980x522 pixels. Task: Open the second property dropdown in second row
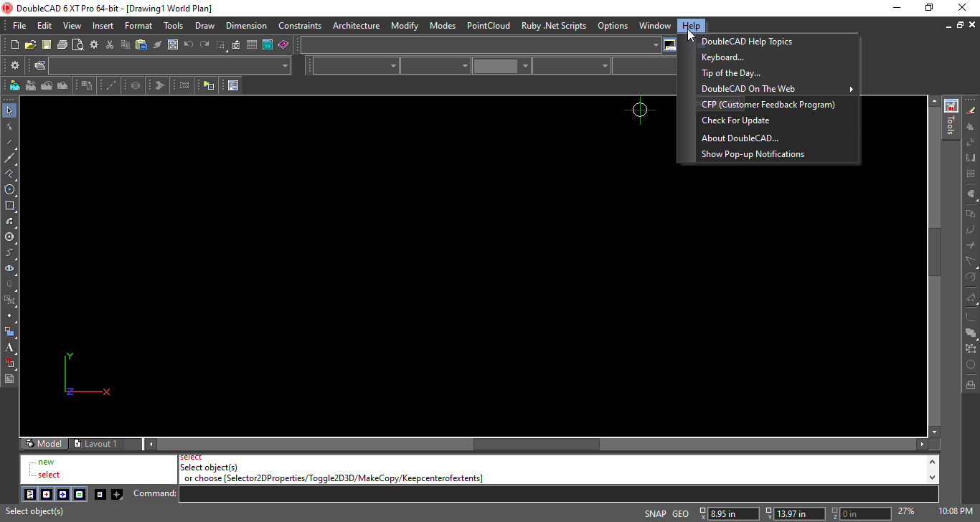tap(465, 66)
